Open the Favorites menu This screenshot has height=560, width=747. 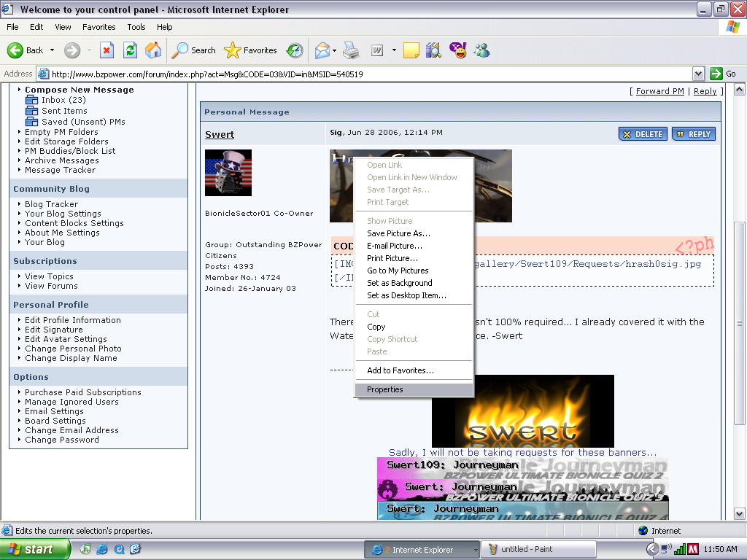[98, 27]
